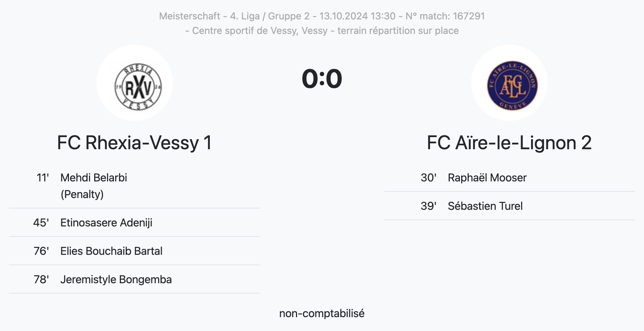This screenshot has height=331, width=644.
Task: Click the Centre sportif de Vessy venue line
Action: (x=322, y=30)
